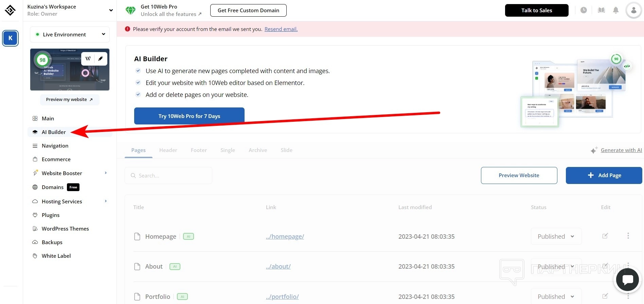644x304 pixels.
Task: Switch to the Single tab
Action: pos(228,150)
